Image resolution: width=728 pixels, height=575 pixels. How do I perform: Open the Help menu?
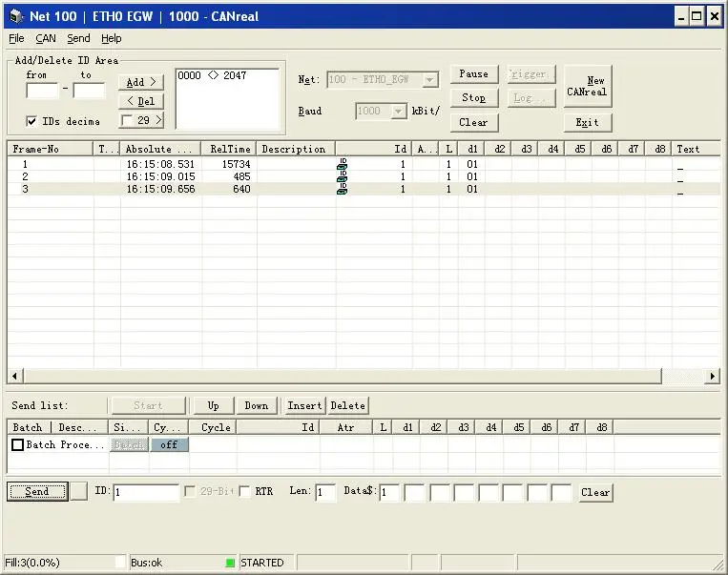112,38
